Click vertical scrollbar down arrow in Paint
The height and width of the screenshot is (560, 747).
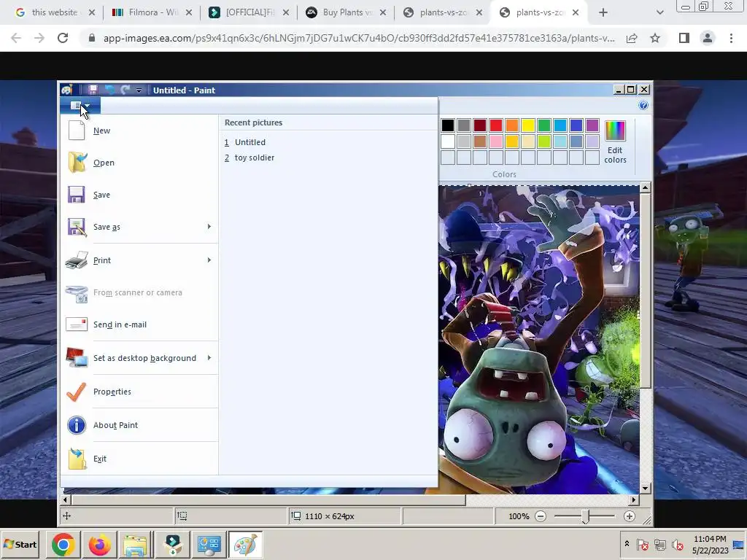(645, 488)
